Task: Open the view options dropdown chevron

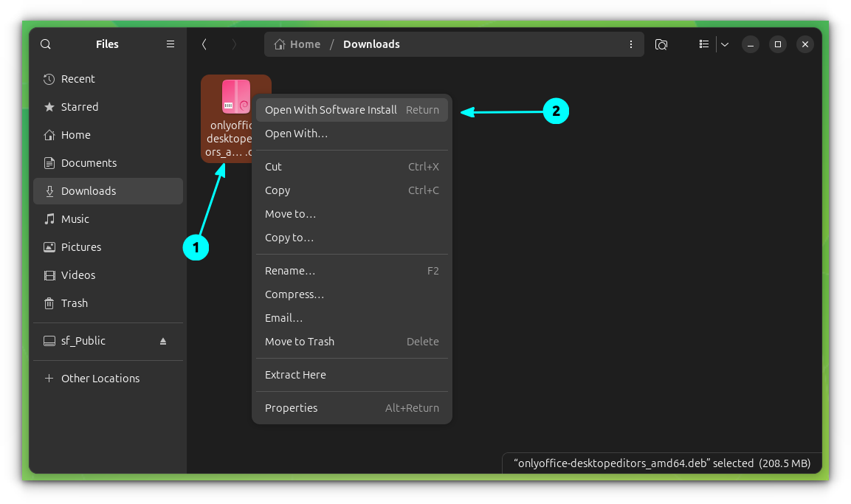Action: (724, 44)
